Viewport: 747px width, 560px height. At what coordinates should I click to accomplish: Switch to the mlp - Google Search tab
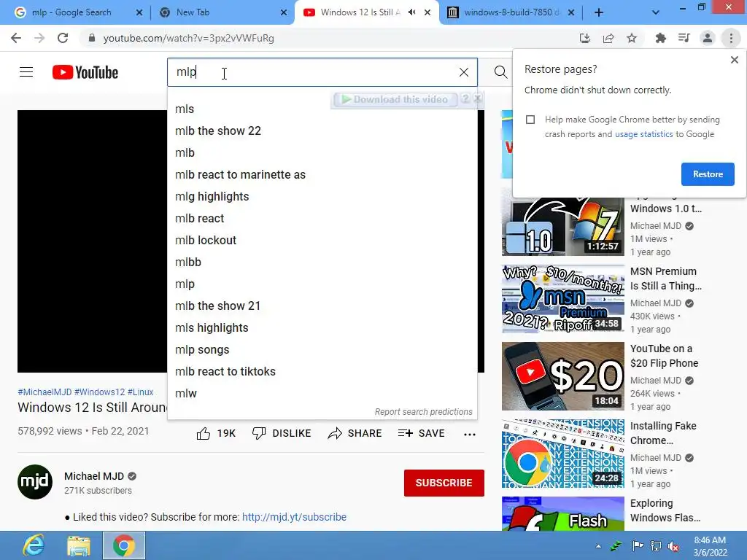click(71, 12)
